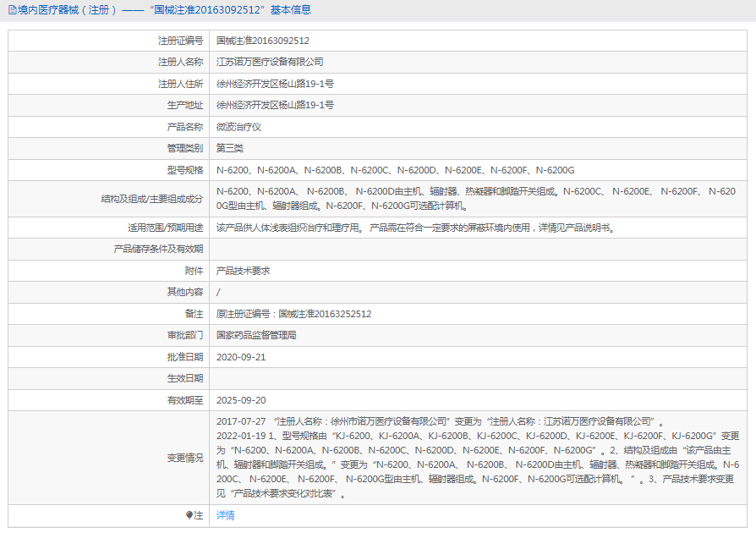The height and width of the screenshot is (533, 756).
Task: Select the 产品储存条件及有效期 row label
Action: [x=159, y=249]
